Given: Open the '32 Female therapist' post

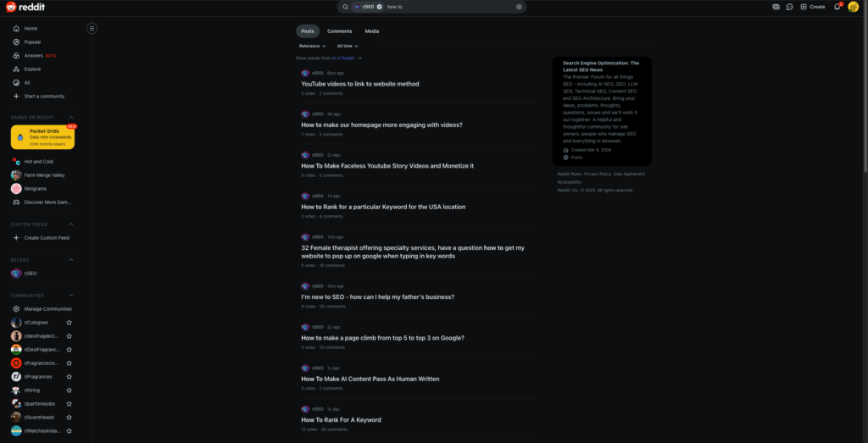Looking at the screenshot, I should coord(413,252).
